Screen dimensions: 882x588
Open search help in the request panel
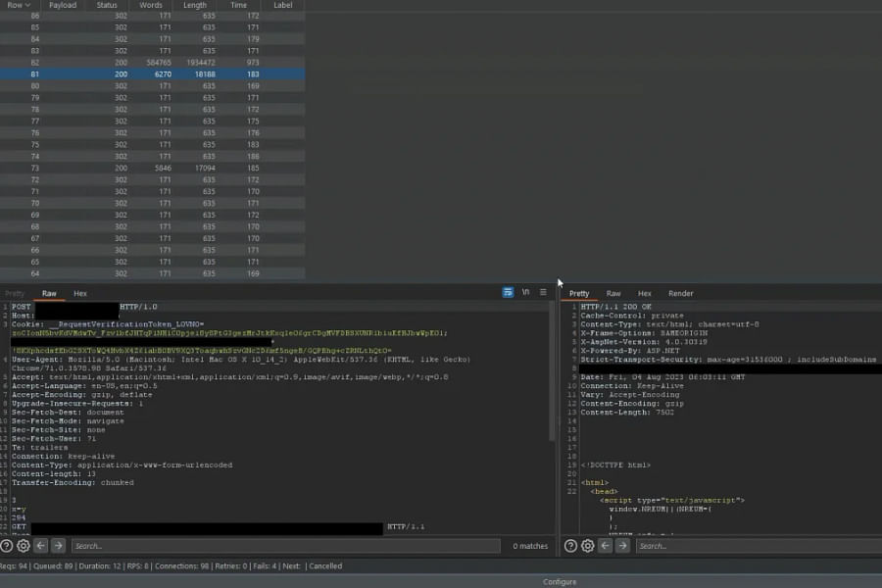[x=7, y=546]
